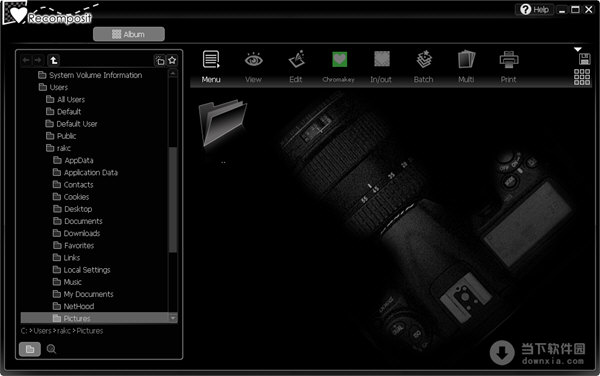Select the Contacts folder
The image size is (600, 376).
(x=73, y=185)
